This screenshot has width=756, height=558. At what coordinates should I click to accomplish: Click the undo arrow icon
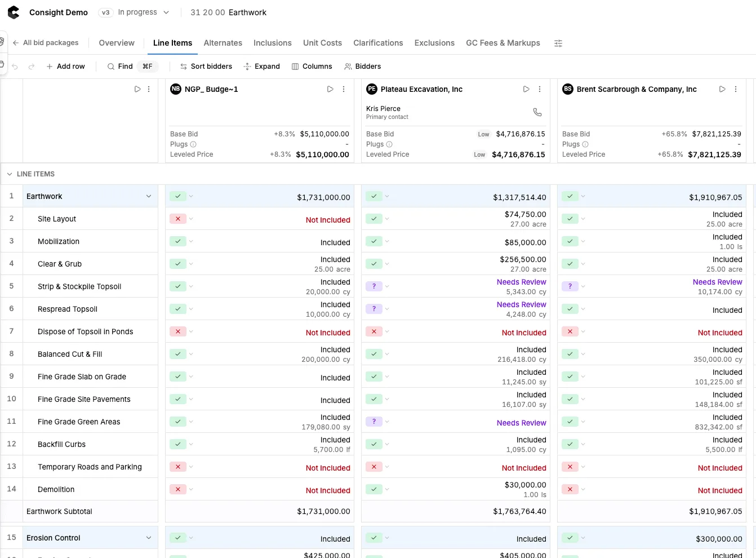(15, 67)
